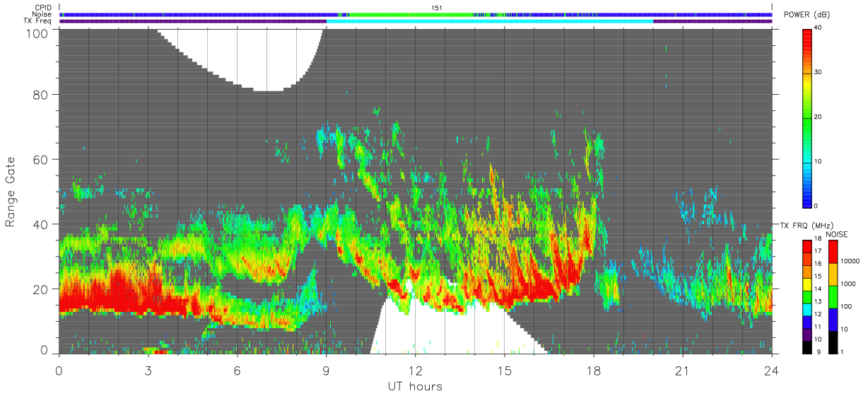Click the green 20 dB region of power colorbar
868x401 pixels.
807,117
